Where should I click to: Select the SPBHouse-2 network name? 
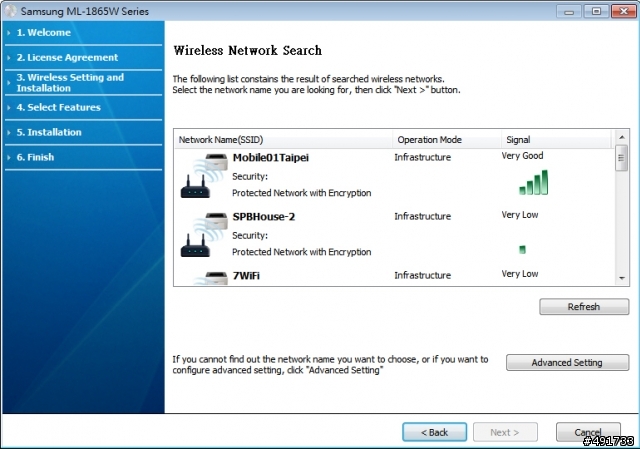263,217
